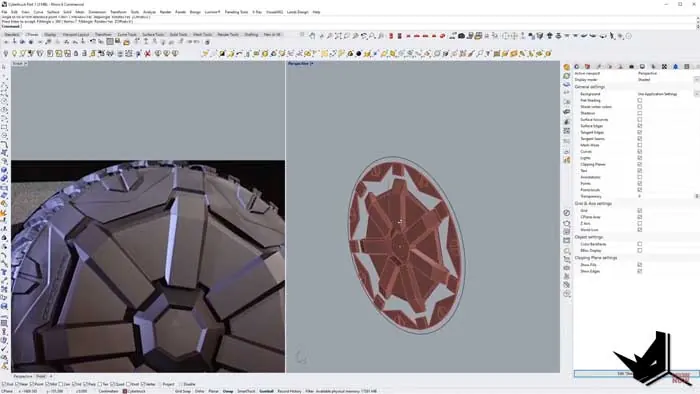Open the Render menu
This screenshot has height=394, width=700.
[165, 12]
